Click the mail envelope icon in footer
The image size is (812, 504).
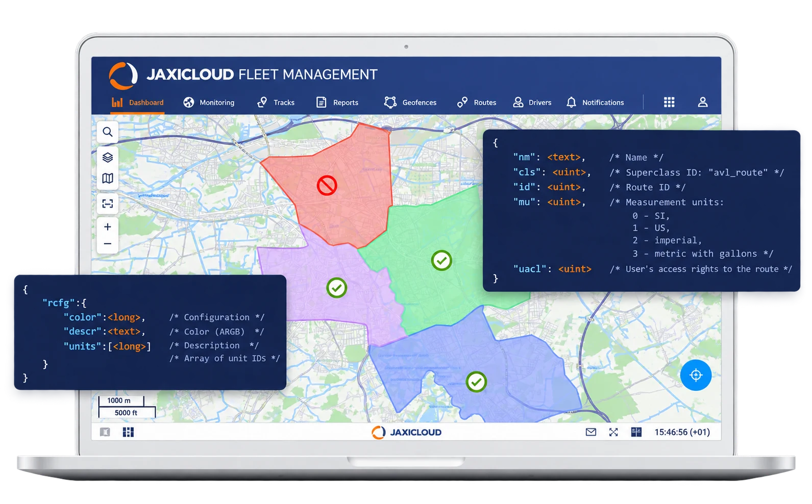591,432
